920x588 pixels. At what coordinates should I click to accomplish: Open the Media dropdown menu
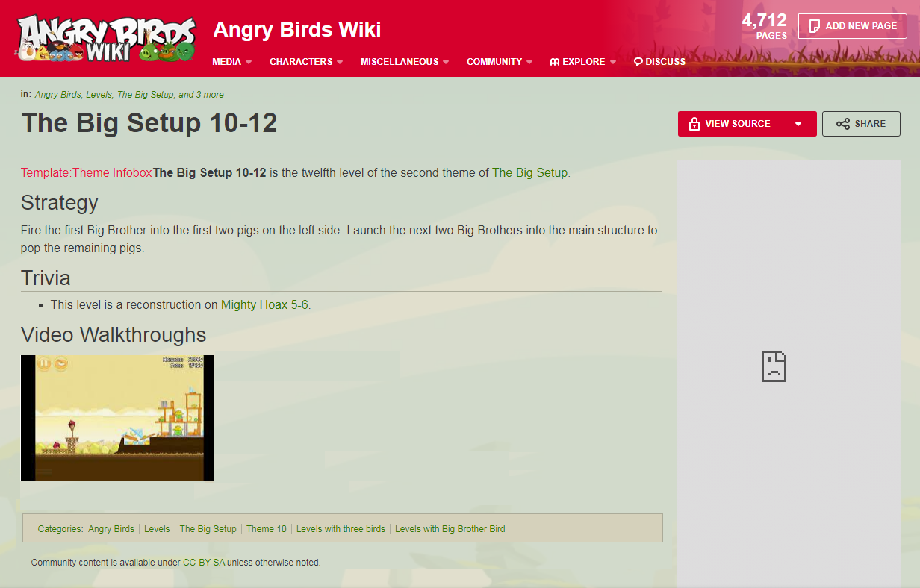click(x=231, y=62)
